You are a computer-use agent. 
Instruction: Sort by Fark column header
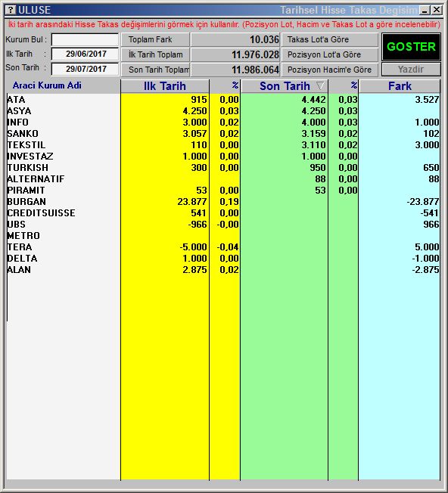pos(400,86)
